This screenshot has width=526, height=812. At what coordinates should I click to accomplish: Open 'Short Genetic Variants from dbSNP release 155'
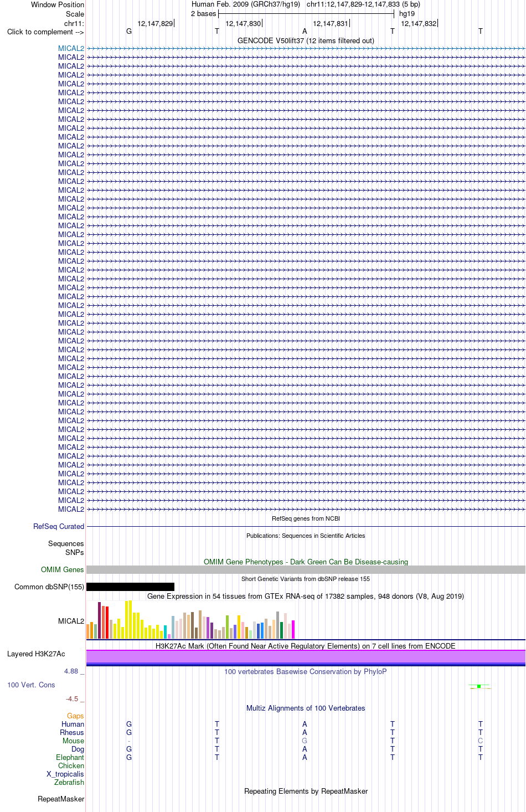(x=306, y=579)
